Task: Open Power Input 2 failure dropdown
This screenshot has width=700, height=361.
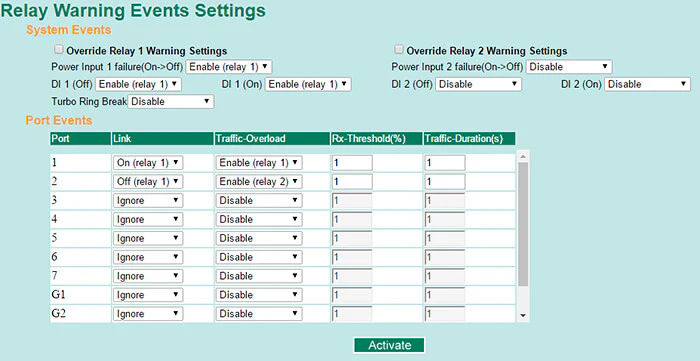Action: tap(569, 67)
